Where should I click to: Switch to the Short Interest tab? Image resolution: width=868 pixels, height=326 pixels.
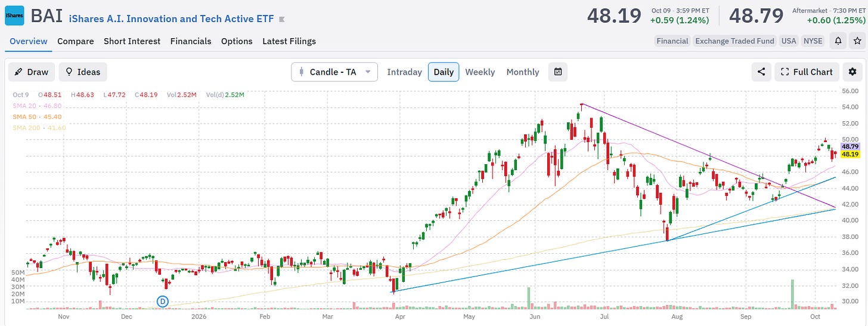point(132,41)
